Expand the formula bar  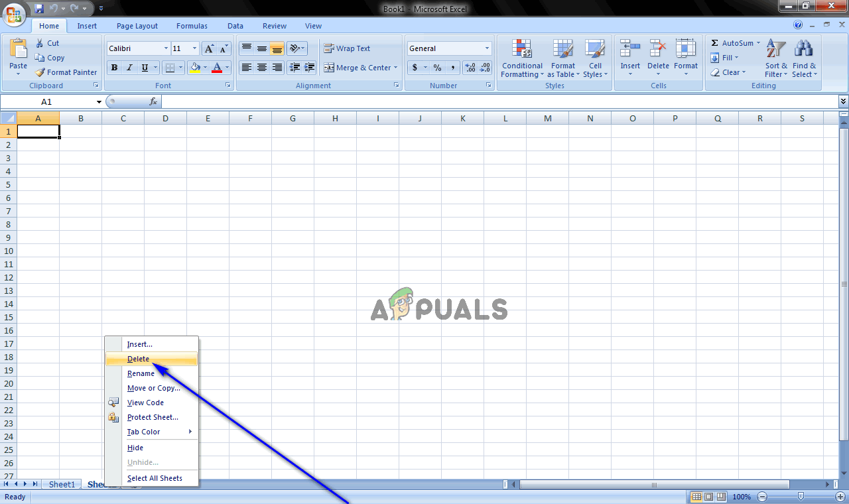(x=843, y=101)
